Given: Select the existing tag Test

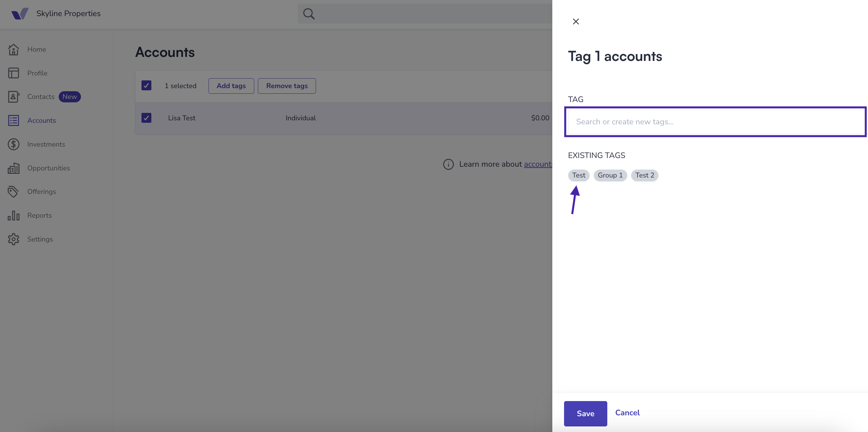Looking at the screenshot, I should pyautogui.click(x=579, y=175).
